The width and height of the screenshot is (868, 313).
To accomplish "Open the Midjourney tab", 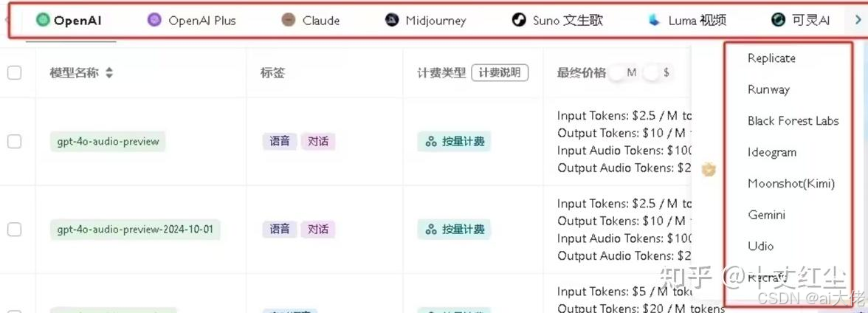I will [x=426, y=21].
